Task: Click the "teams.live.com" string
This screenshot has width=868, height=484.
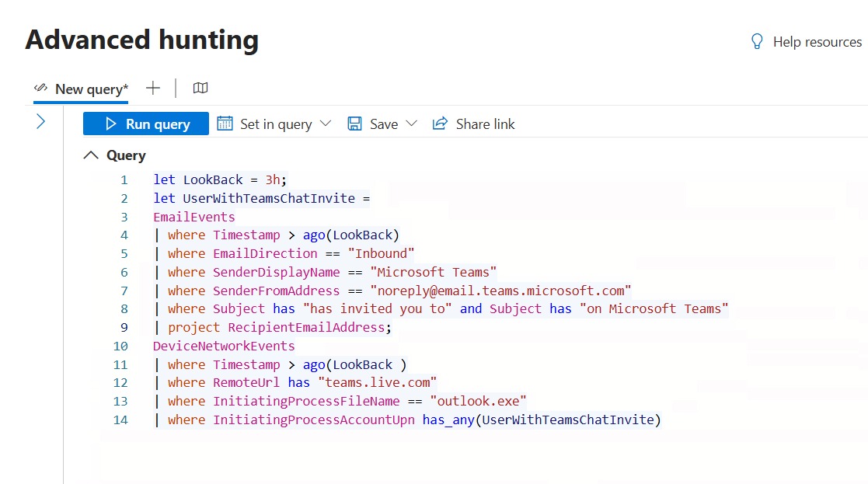Action: tap(378, 382)
